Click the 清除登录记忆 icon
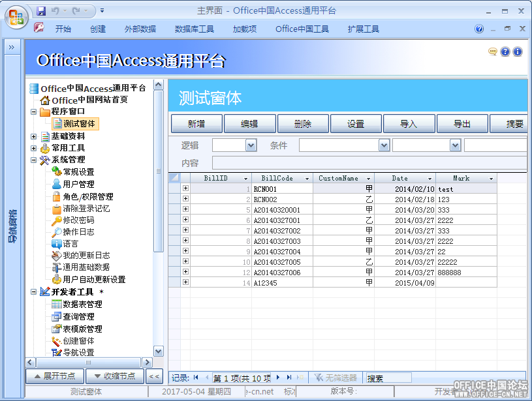The height and width of the screenshot is (401, 532). click(57, 209)
